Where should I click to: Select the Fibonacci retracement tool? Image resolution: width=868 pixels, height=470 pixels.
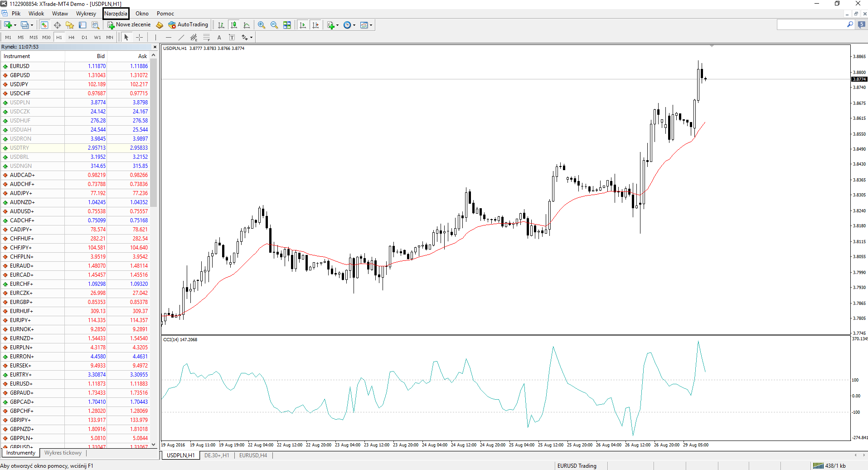[207, 37]
